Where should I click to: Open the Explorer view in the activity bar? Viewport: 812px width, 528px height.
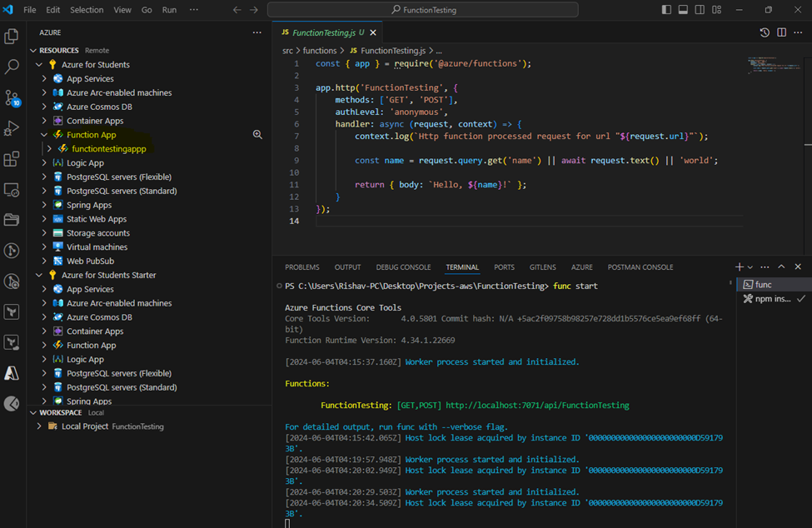(x=12, y=37)
